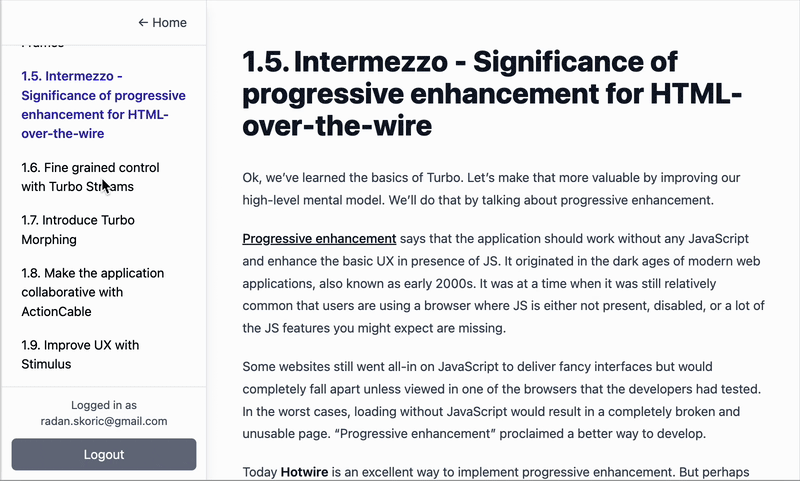Navigate to 1.8 collaborative with ActionCable chapter
This screenshot has width=800, height=481.
tap(92, 292)
